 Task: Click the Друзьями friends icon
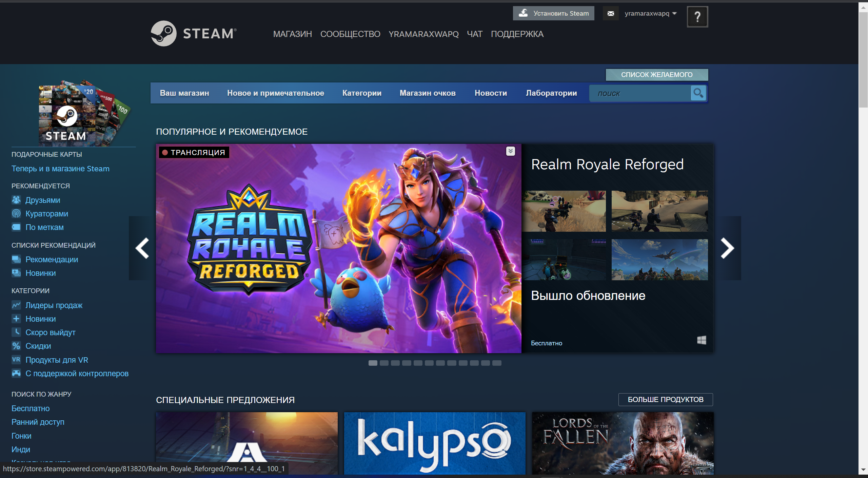pos(16,200)
